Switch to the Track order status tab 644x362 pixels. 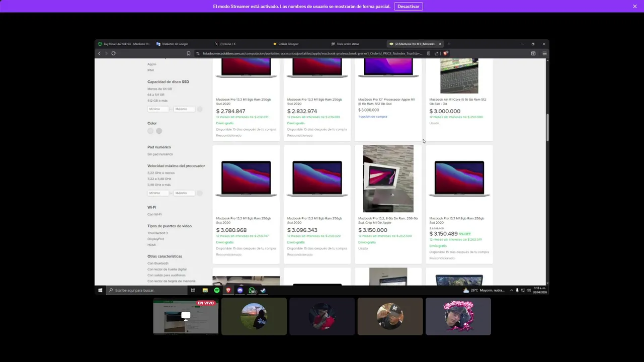point(348,44)
